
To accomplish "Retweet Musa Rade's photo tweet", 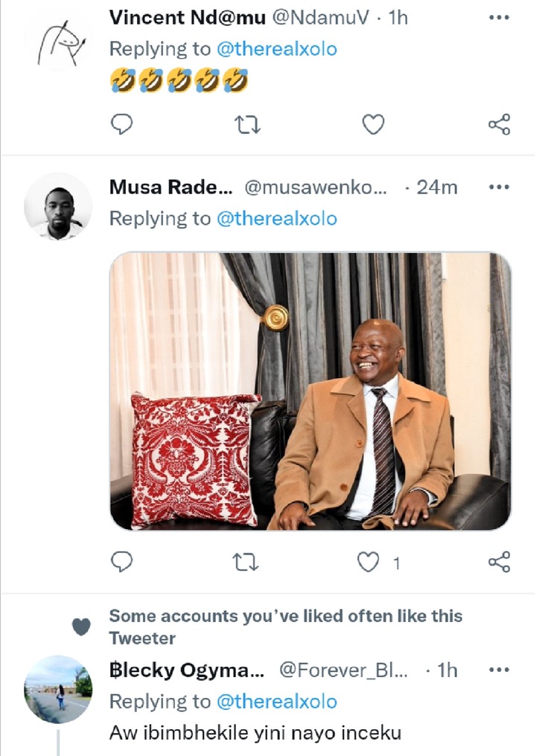I will click(x=247, y=562).
